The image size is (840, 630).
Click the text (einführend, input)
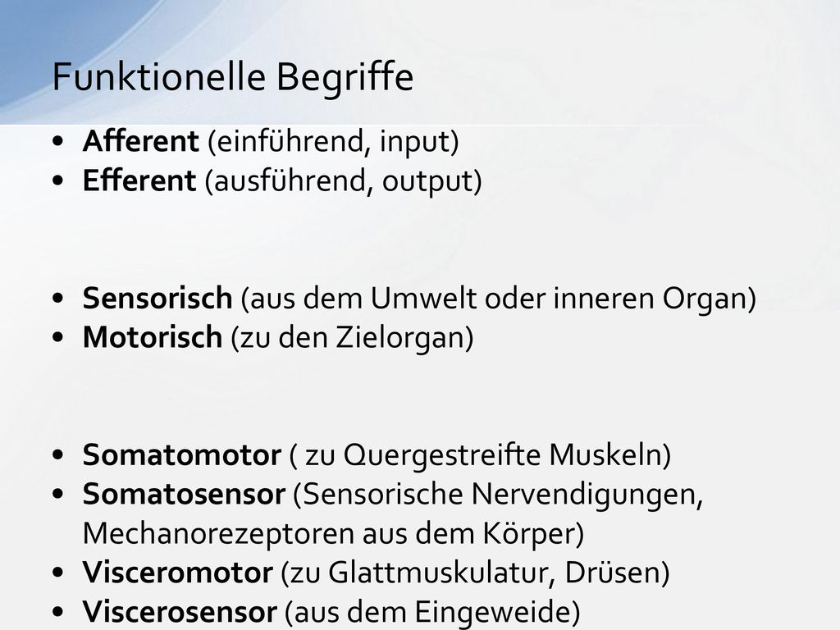point(333,142)
